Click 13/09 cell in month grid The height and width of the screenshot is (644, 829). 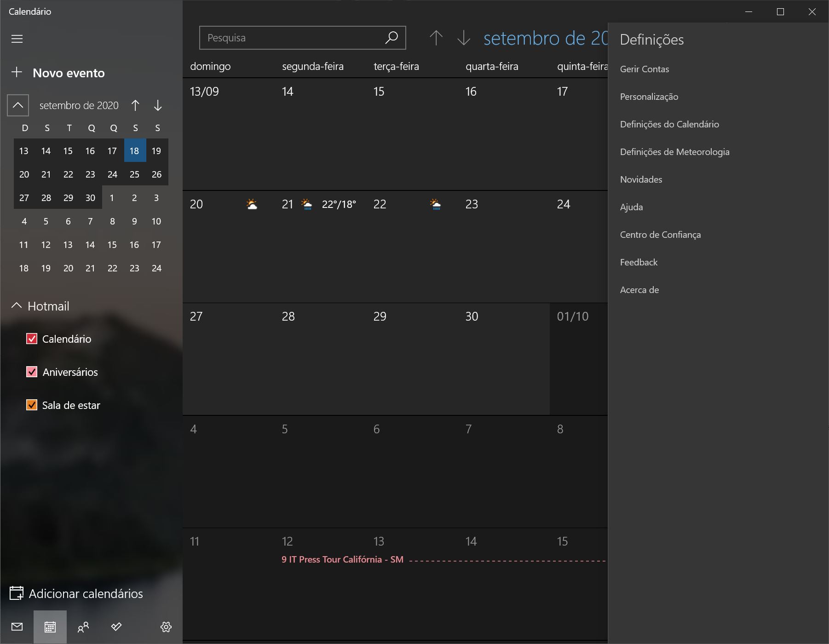pyautogui.click(x=228, y=134)
